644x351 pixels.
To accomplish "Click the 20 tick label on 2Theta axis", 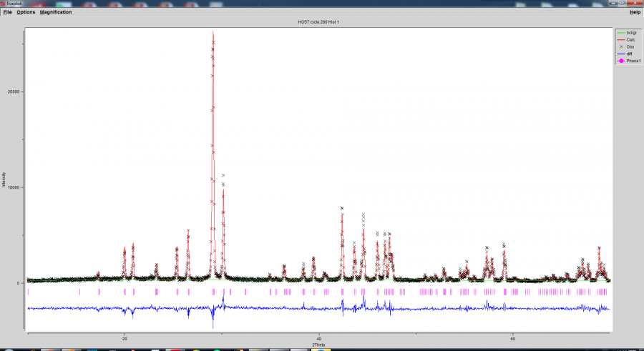I will [x=125, y=337].
